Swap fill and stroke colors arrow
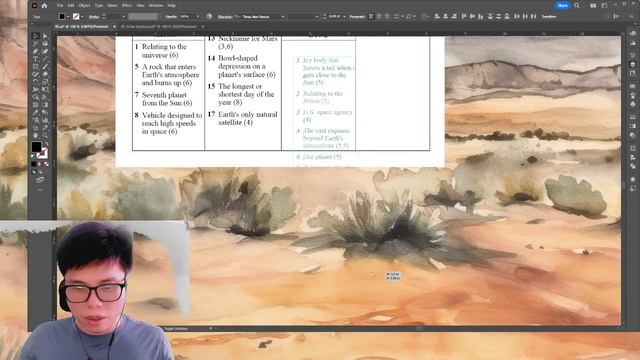 click(x=46, y=144)
